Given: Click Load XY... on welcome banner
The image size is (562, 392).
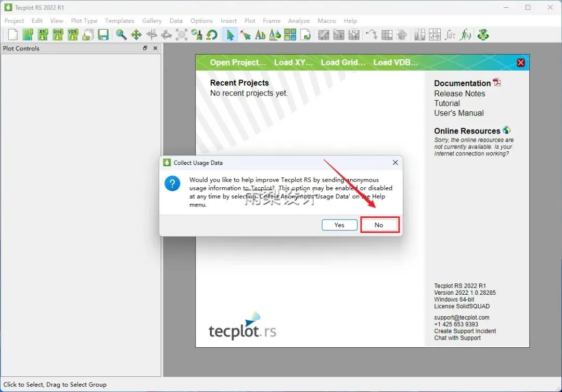Looking at the screenshot, I should (x=293, y=62).
